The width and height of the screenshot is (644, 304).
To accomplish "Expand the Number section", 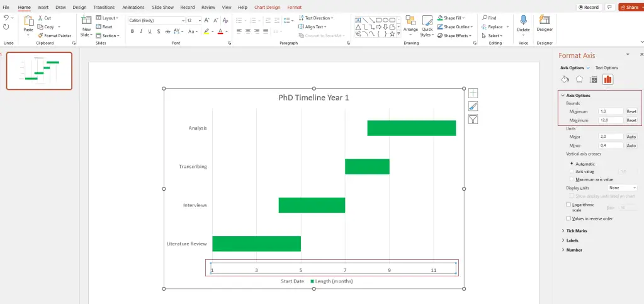I will tap(563, 250).
